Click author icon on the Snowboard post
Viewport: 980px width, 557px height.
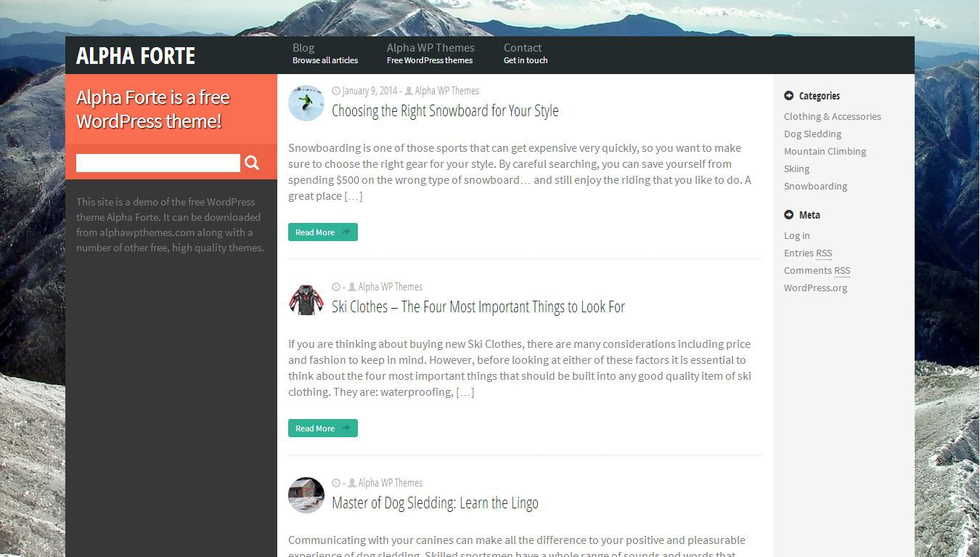coord(409,91)
